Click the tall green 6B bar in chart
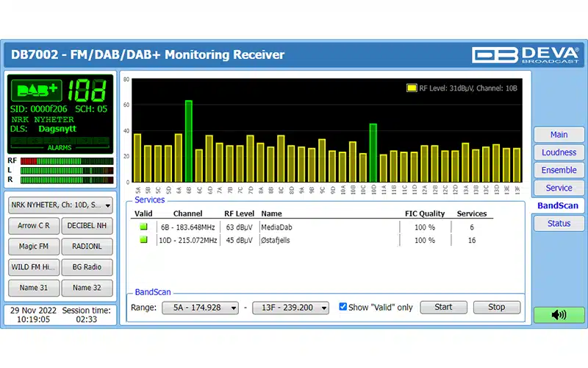 pos(189,141)
